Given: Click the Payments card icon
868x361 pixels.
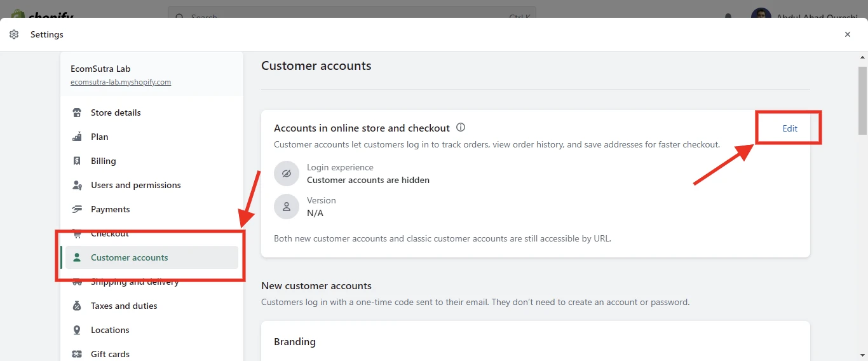Looking at the screenshot, I should pyautogui.click(x=77, y=209).
